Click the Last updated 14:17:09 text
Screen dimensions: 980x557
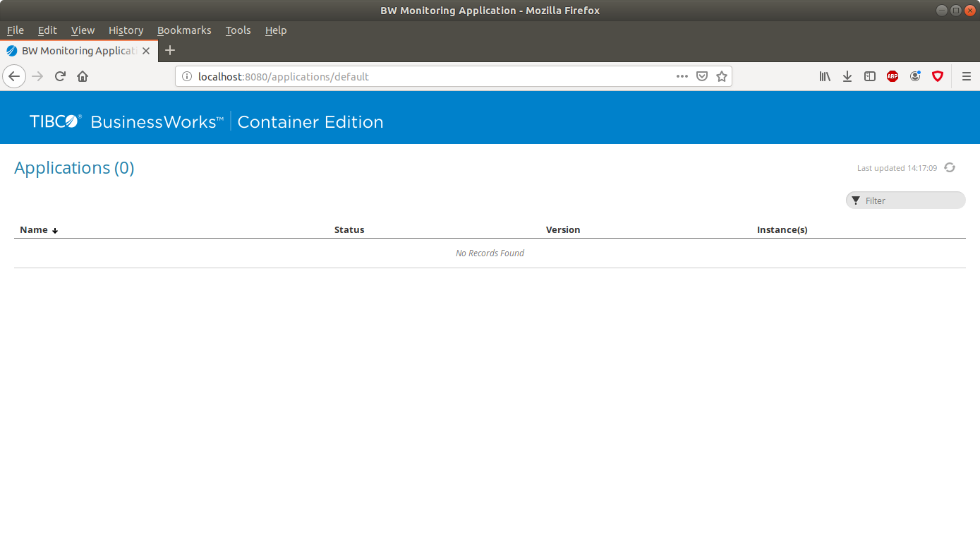pos(897,168)
